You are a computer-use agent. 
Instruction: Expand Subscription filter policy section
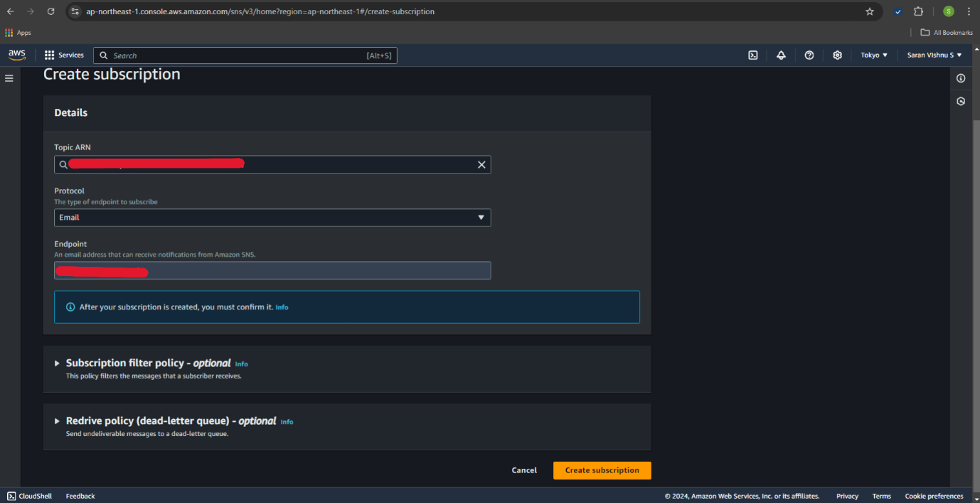coord(58,364)
